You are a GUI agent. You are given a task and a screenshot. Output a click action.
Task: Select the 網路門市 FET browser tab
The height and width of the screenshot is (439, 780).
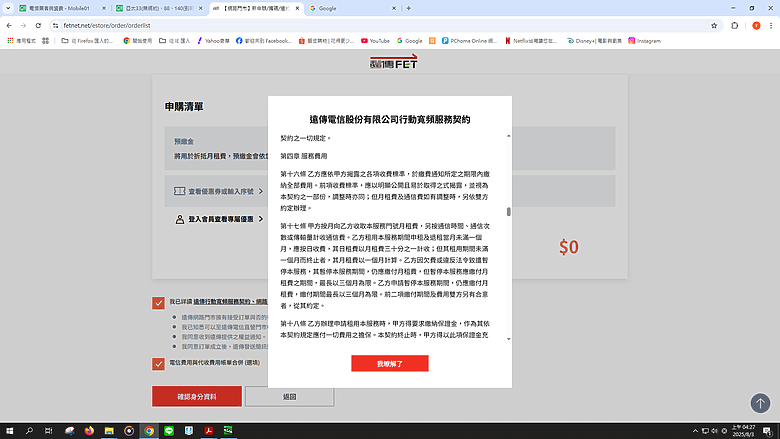tap(256, 8)
